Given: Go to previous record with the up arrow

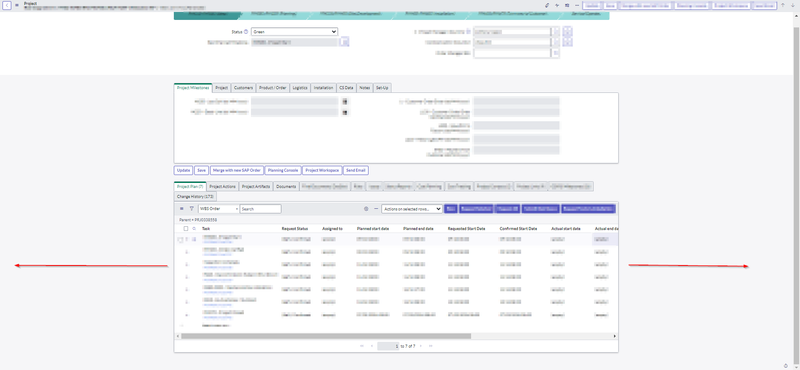Looking at the screenshot, I should (x=783, y=5).
